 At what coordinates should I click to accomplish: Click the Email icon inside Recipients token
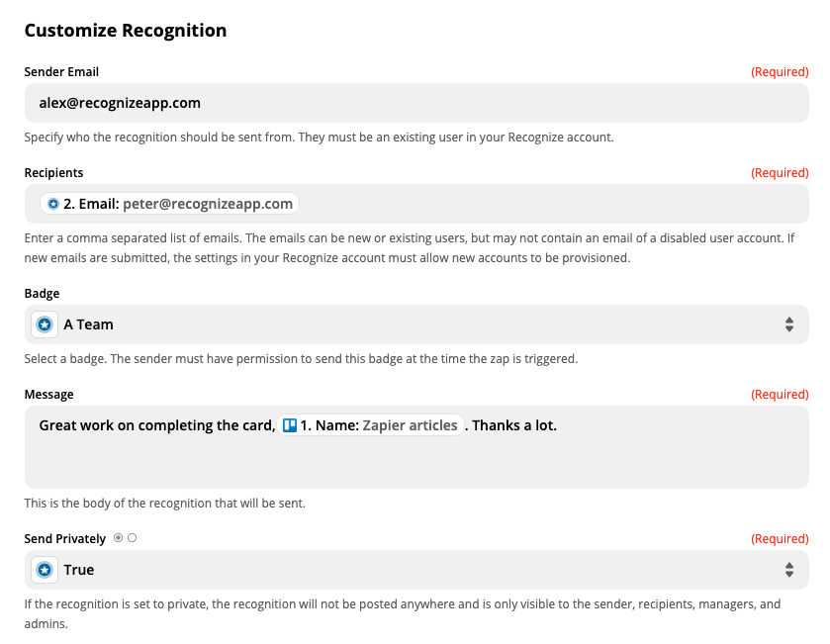pos(51,203)
